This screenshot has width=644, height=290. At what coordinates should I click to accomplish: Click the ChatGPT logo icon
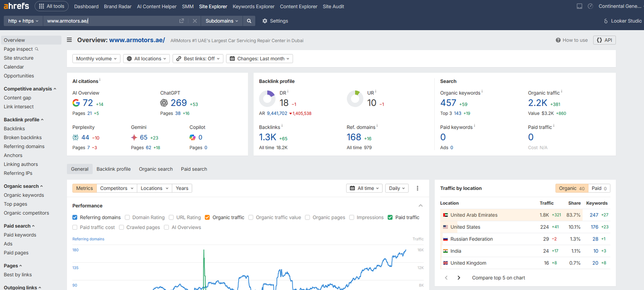point(164,103)
